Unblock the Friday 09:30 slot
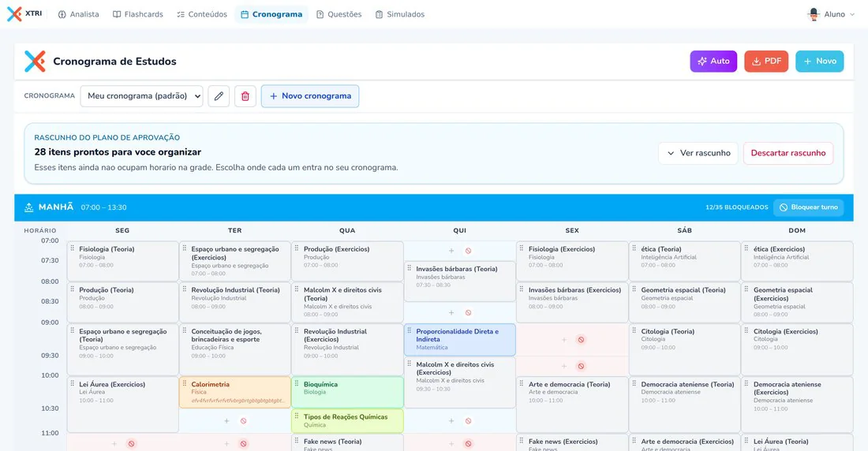Image resolution: width=868 pixels, height=451 pixels. [x=581, y=366]
